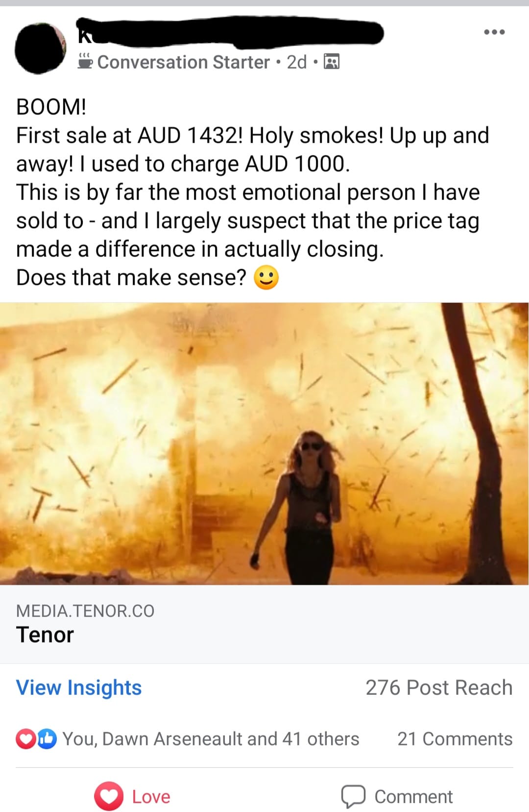Open the three-dot post options menu
The width and height of the screenshot is (529, 812).
(x=494, y=32)
